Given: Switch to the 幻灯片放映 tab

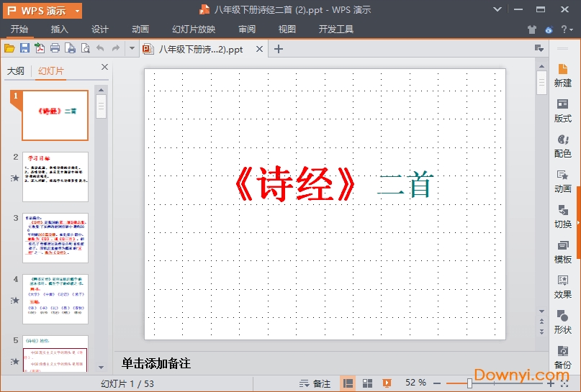Looking at the screenshot, I should (194, 29).
